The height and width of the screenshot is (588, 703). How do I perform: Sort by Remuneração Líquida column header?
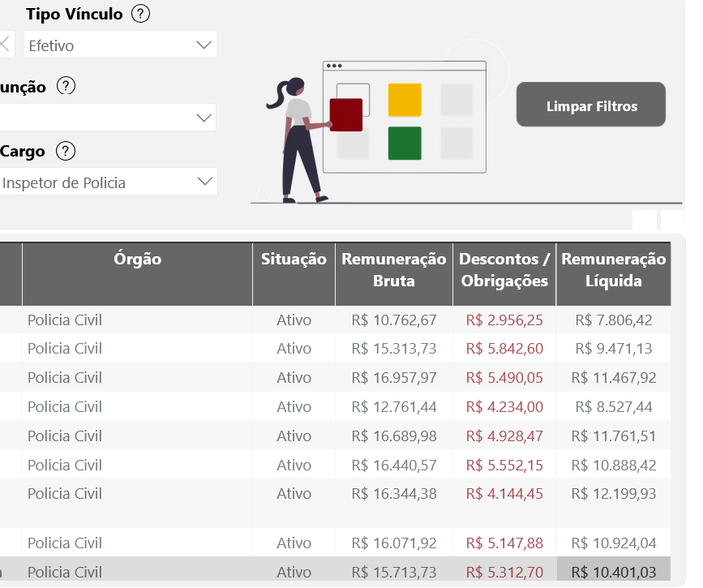tap(613, 270)
